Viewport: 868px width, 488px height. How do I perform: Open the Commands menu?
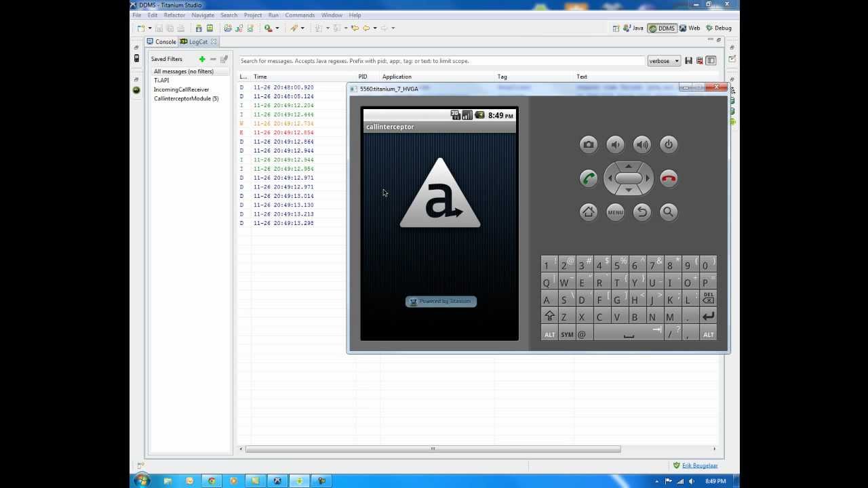point(300,15)
